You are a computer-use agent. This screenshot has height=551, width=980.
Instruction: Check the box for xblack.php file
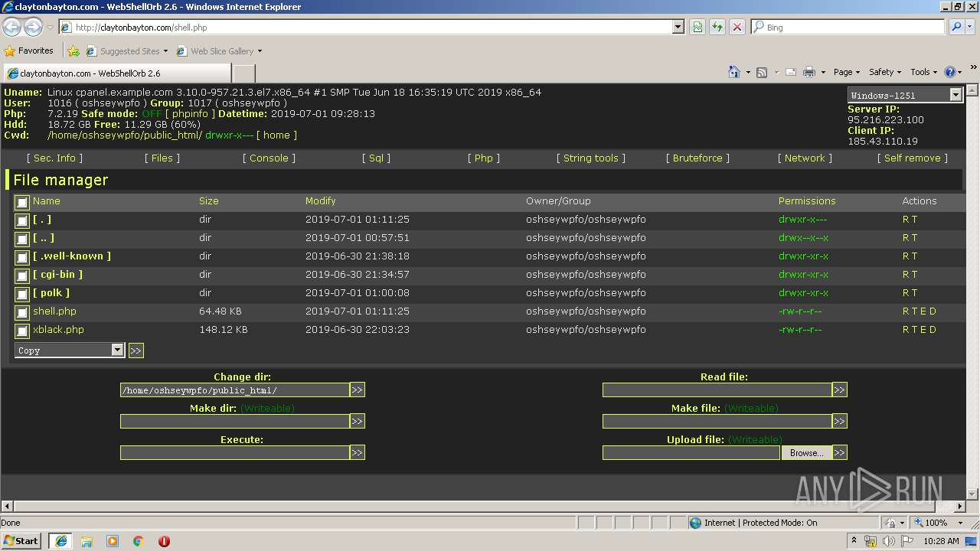(x=22, y=331)
